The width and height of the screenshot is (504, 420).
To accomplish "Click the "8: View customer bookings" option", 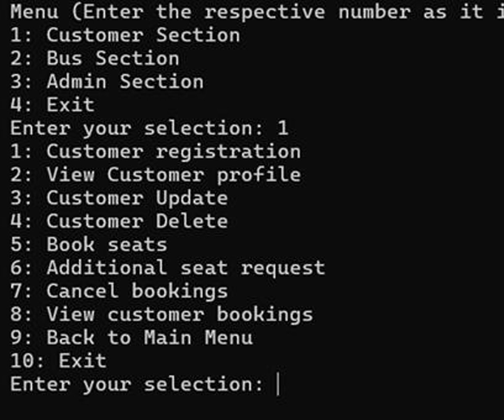I will pyautogui.click(x=161, y=315).
